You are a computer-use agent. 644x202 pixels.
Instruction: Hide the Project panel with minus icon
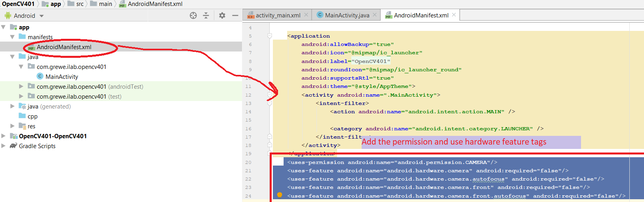click(235, 15)
